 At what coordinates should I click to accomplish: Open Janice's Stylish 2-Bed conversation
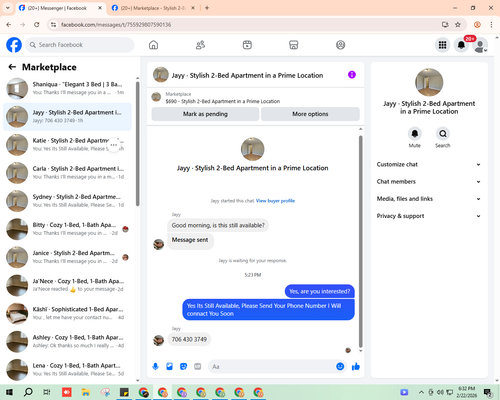click(68, 257)
